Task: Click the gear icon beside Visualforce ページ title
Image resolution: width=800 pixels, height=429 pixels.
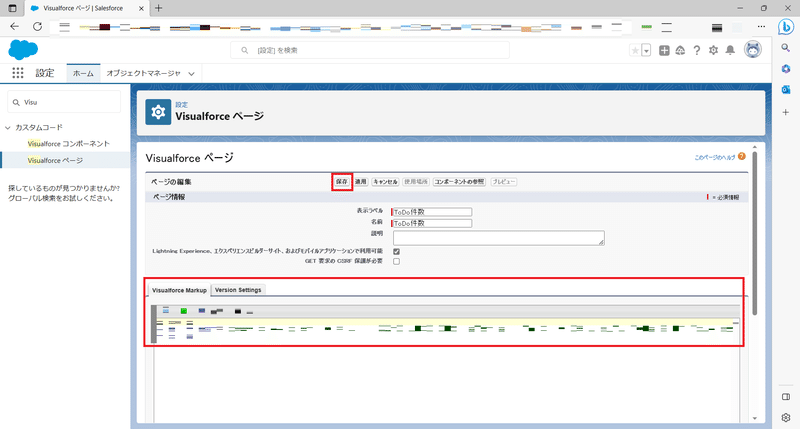Action: coord(158,112)
